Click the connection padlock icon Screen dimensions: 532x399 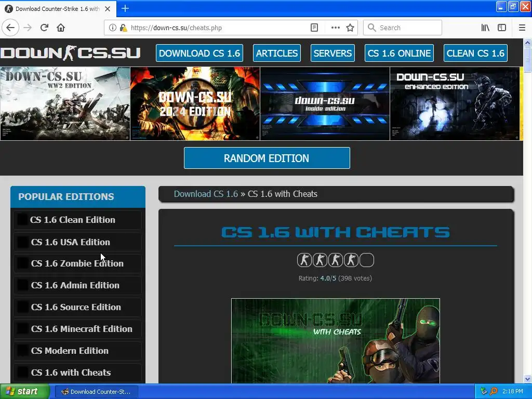[x=123, y=28]
